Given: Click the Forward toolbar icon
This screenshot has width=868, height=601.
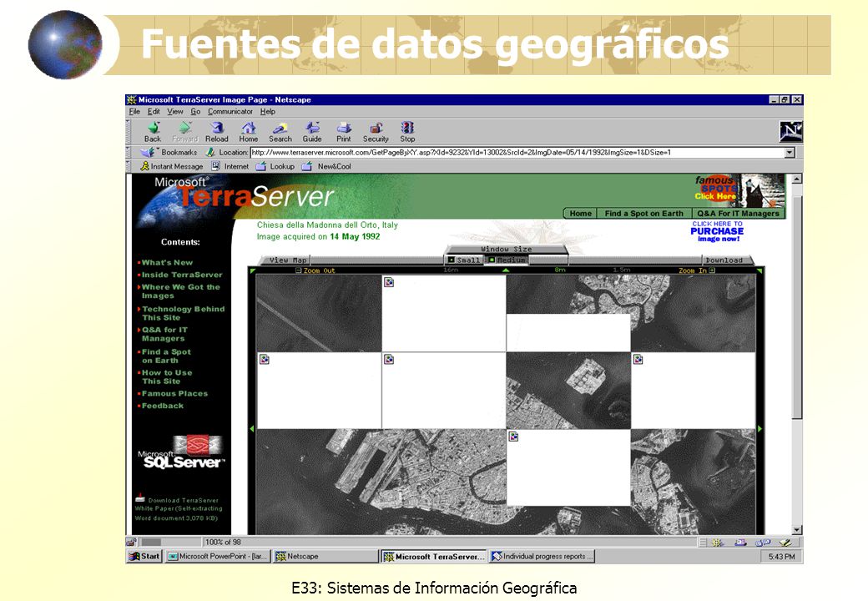Looking at the screenshot, I should (185, 132).
